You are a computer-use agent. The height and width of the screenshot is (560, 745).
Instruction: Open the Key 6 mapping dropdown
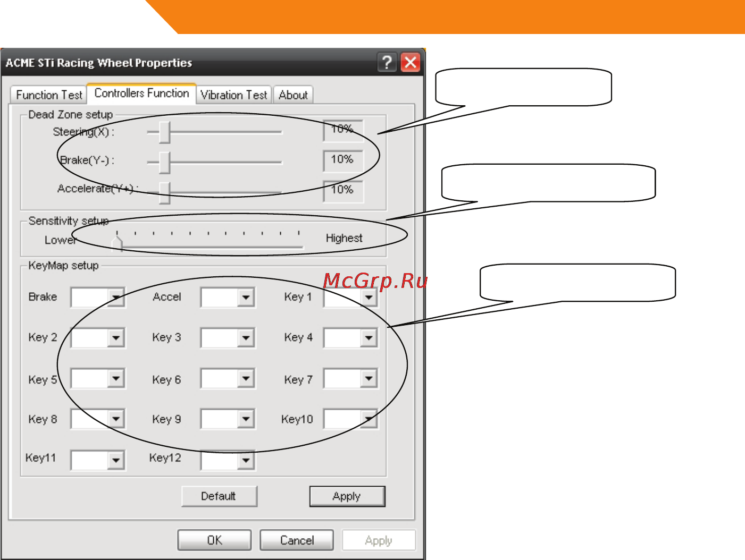(245, 378)
